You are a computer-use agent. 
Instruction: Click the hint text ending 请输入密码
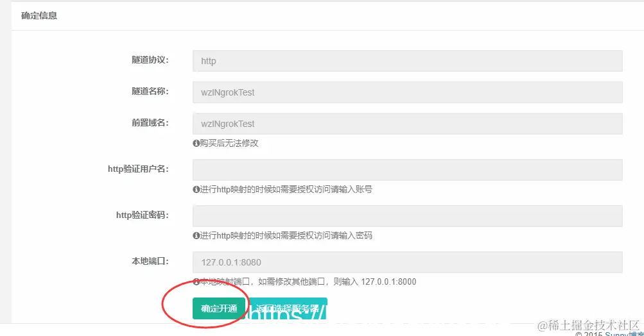286,235
